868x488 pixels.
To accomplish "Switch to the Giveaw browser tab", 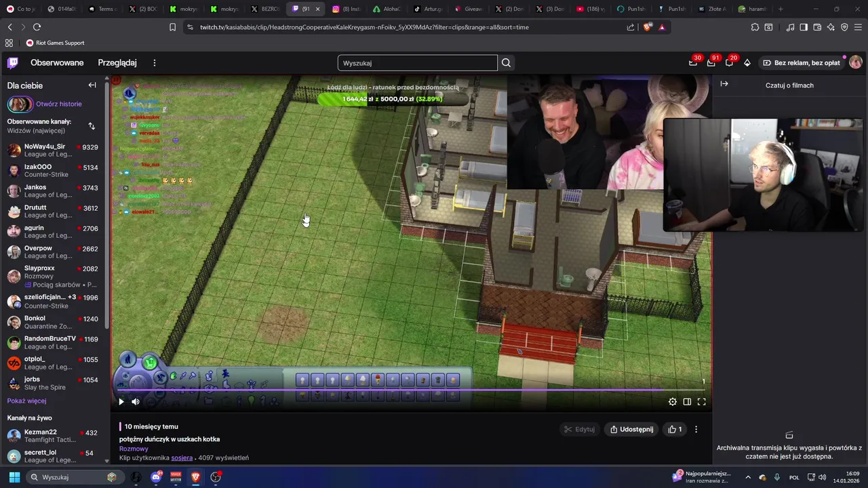I will (x=468, y=9).
